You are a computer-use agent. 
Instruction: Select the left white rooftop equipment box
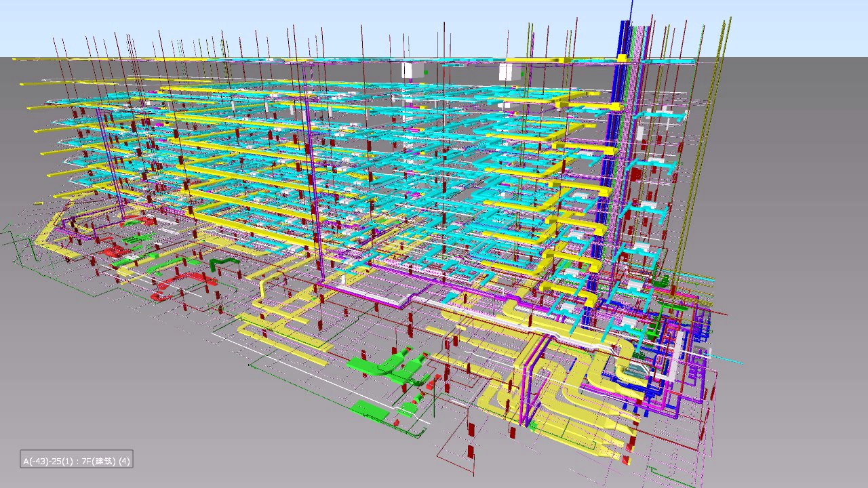point(407,70)
